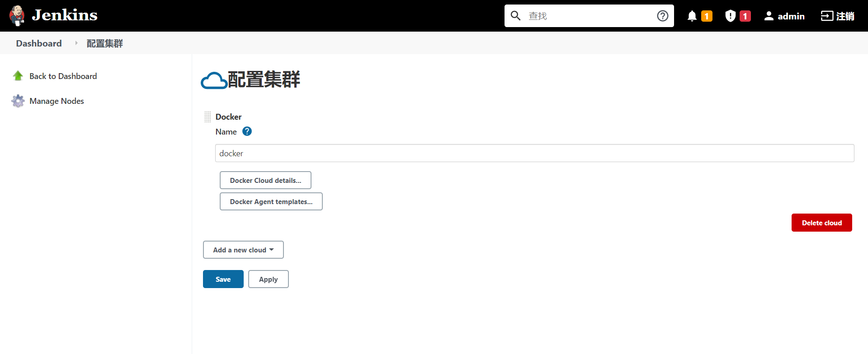Click the search help question mark icon
Screen dimensions: 868x354
(x=662, y=16)
